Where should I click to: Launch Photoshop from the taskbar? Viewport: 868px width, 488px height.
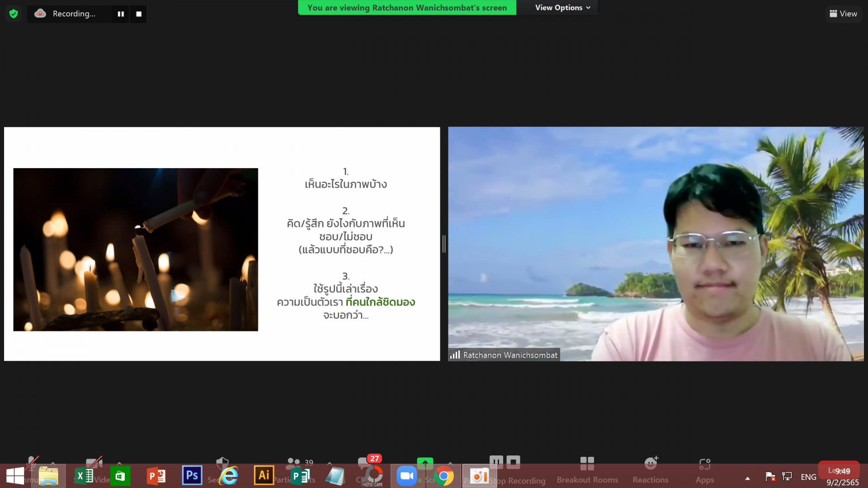click(x=192, y=476)
